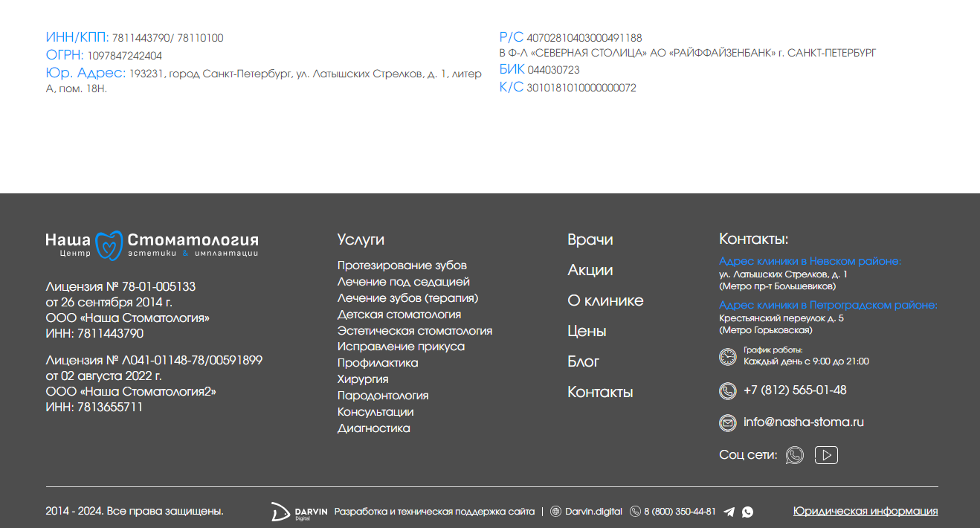Click the Darvin Digital logo
Screen dimensions: 980x528
(x=299, y=512)
